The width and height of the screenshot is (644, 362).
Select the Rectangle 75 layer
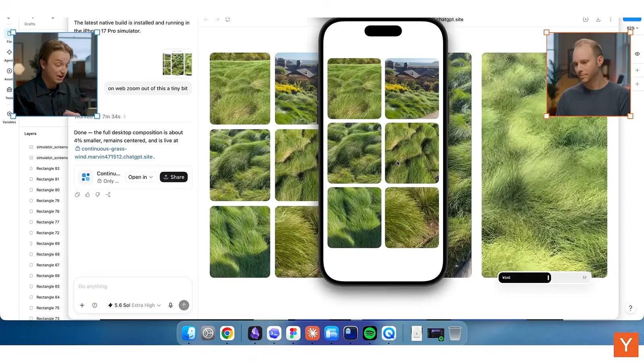48,308
